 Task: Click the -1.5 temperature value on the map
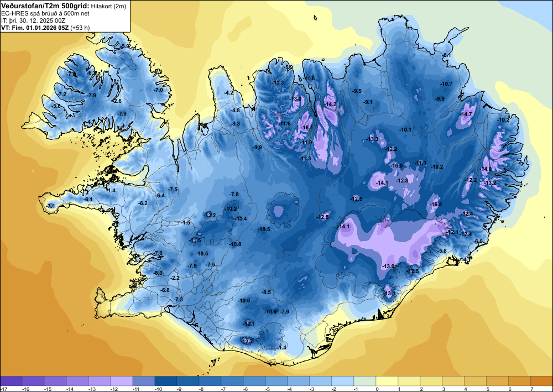pos(185,223)
